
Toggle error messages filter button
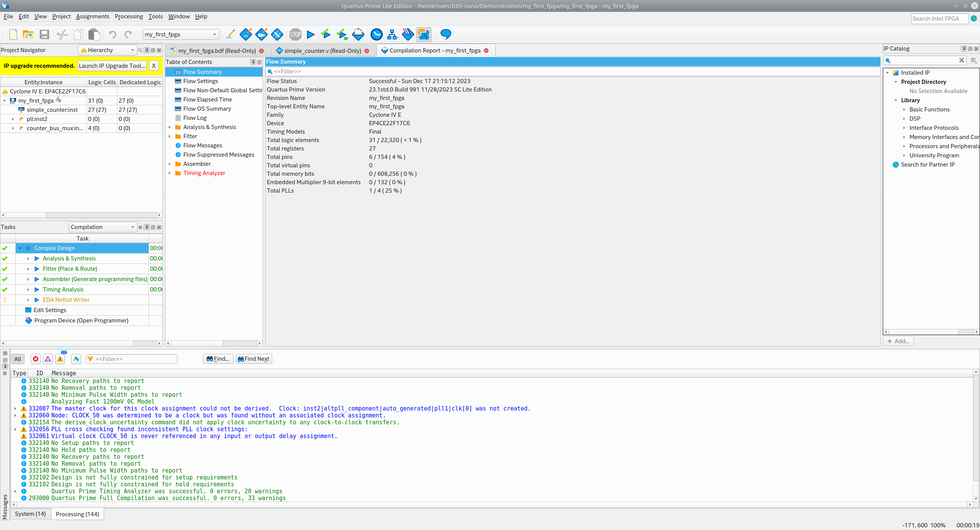coord(36,359)
